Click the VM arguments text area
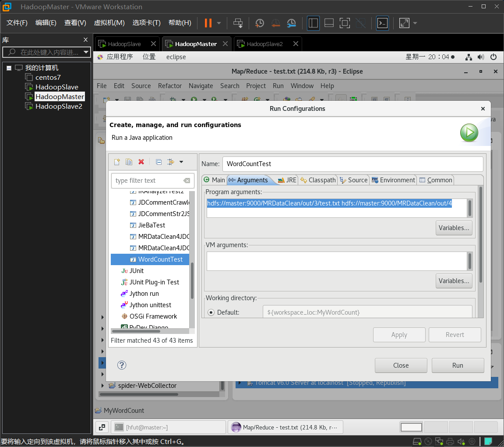Screen dimensions: 504x447 (x=337, y=261)
